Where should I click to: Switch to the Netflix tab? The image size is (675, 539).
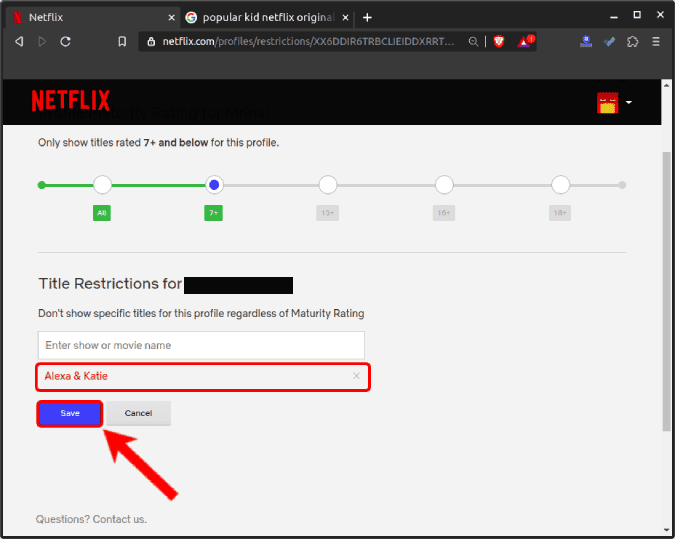click(92, 18)
